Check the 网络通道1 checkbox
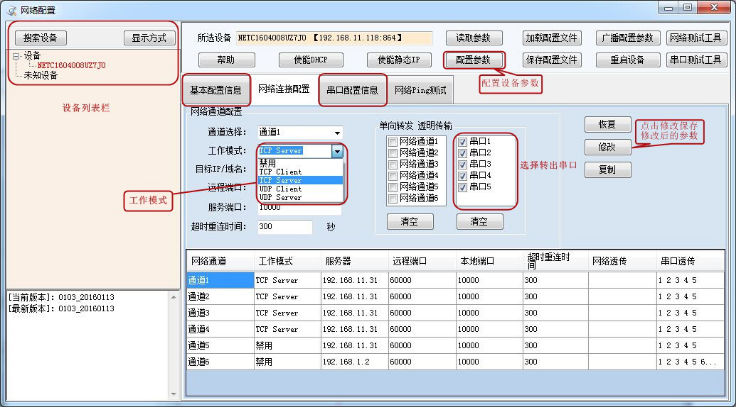Image resolution: width=736 pixels, height=408 pixels. coord(393,142)
